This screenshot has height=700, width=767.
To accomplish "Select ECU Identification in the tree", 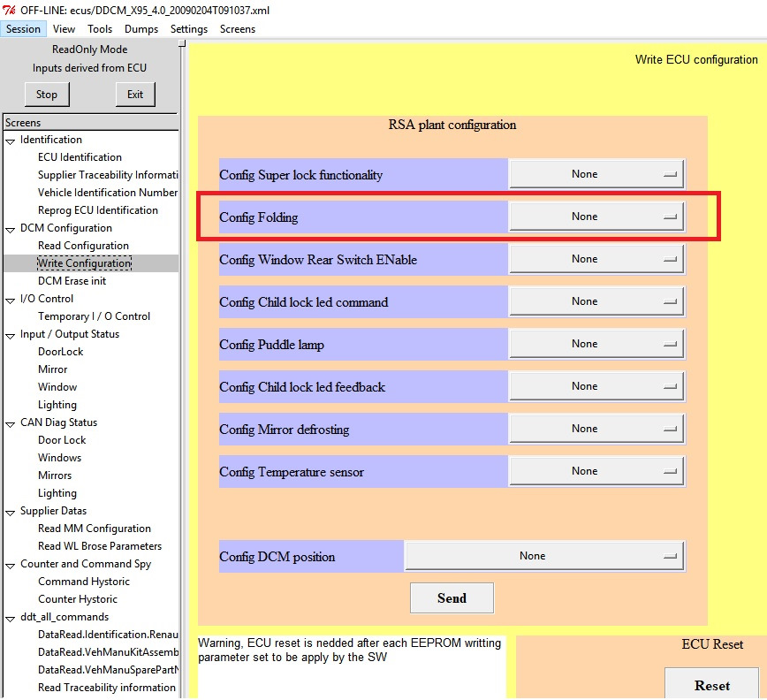I will pyautogui.click(x=80, y=157).
